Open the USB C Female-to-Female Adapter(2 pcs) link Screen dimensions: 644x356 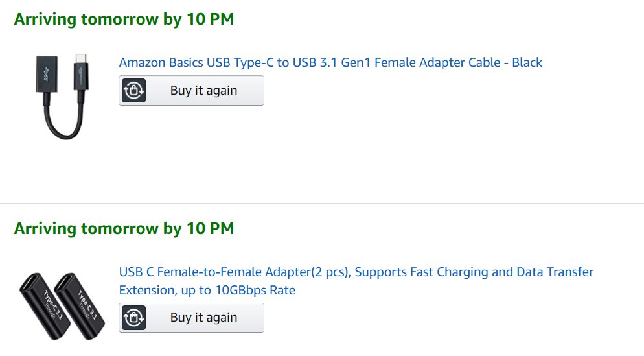click(x=356, y=281)
